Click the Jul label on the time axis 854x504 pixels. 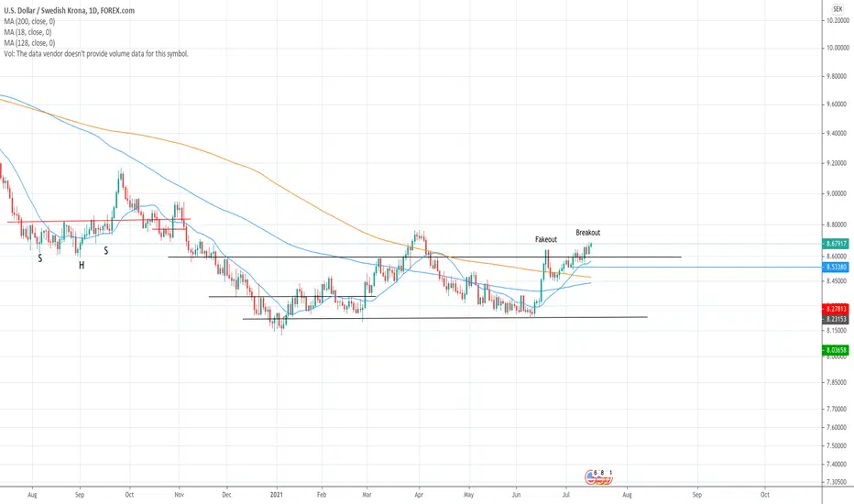(x=566, y=495)
